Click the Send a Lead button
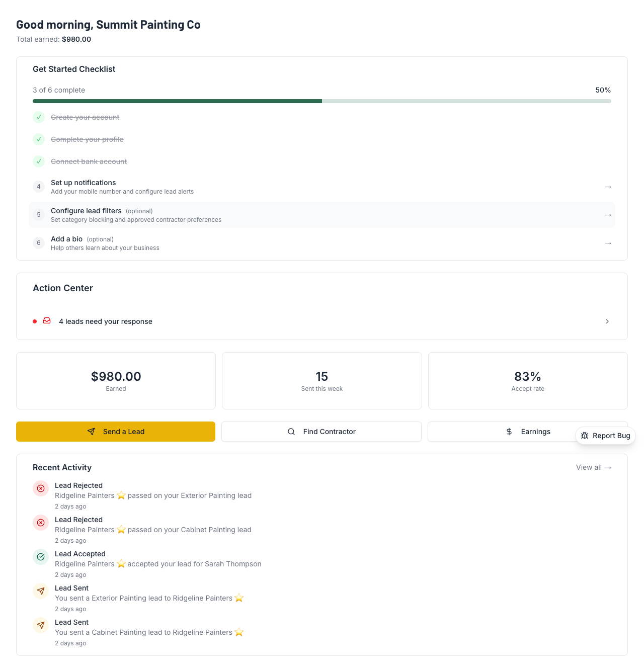This screenshot has height=672, width=644. (116, 432)
